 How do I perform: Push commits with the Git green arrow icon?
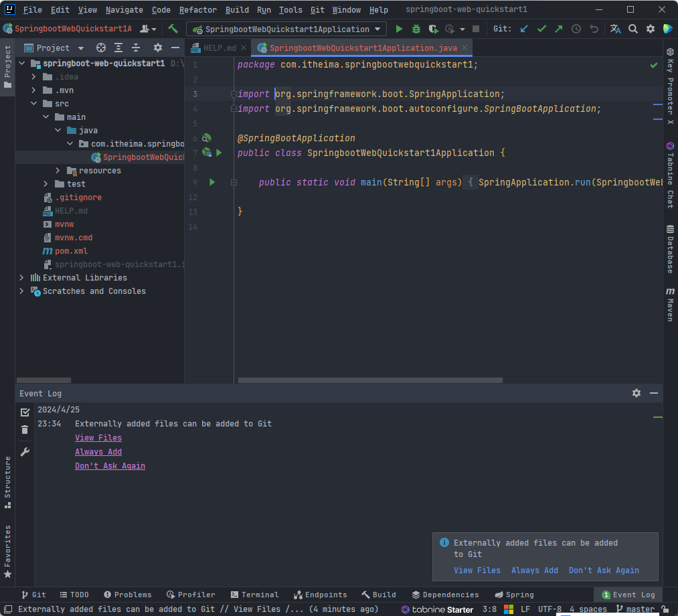click(x=559, y=29)
